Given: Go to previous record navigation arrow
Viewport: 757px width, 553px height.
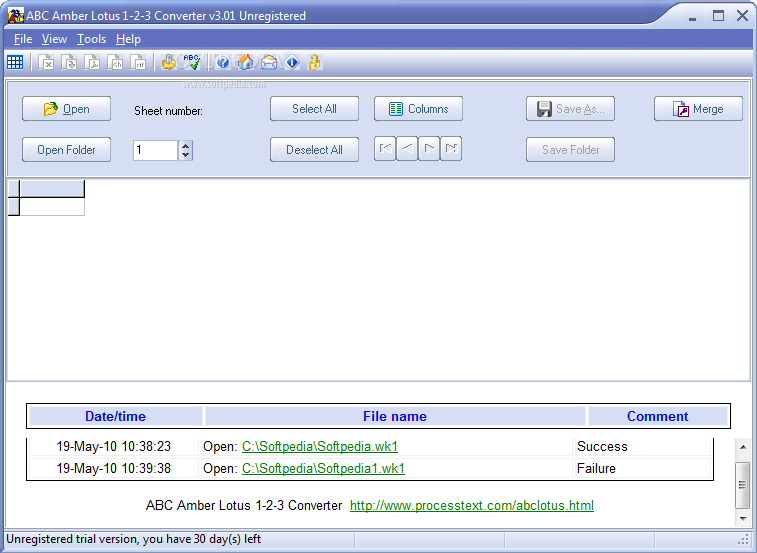Looking at the screenshot, I should 407,149.
